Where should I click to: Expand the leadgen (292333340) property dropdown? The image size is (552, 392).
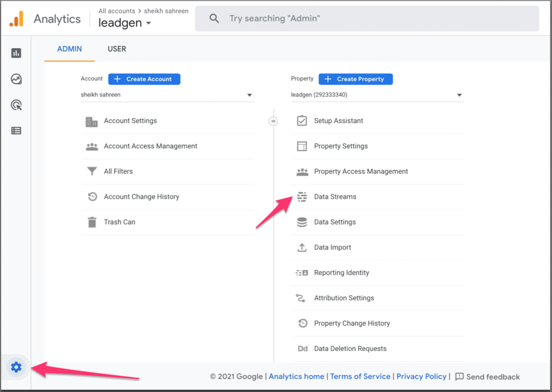point(377,95)
